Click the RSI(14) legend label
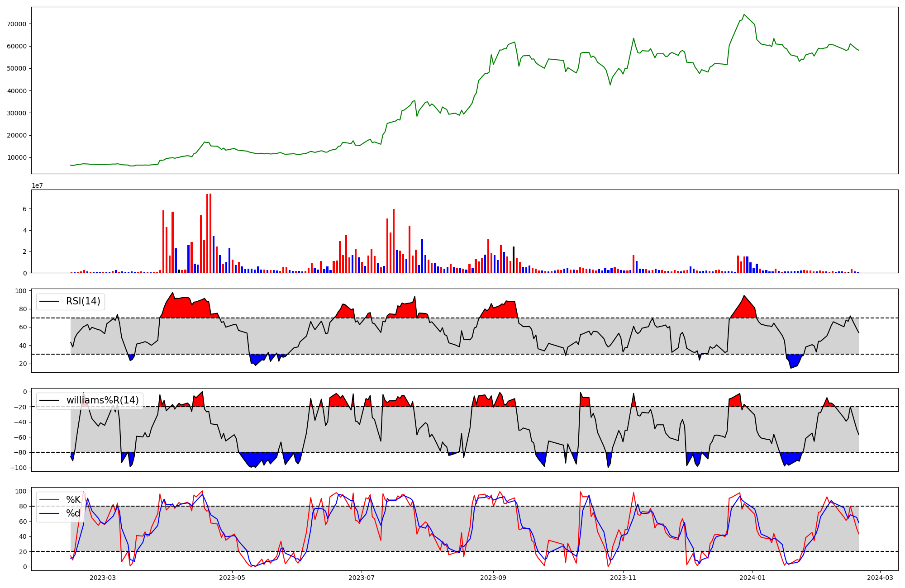This screenshot has width=905, height=588. pos(83,301)
